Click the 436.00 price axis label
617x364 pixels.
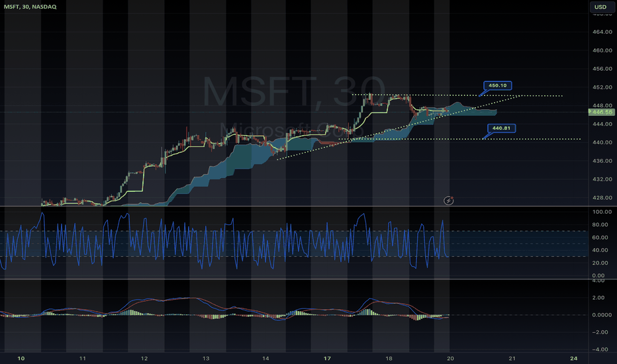(602, 161)
